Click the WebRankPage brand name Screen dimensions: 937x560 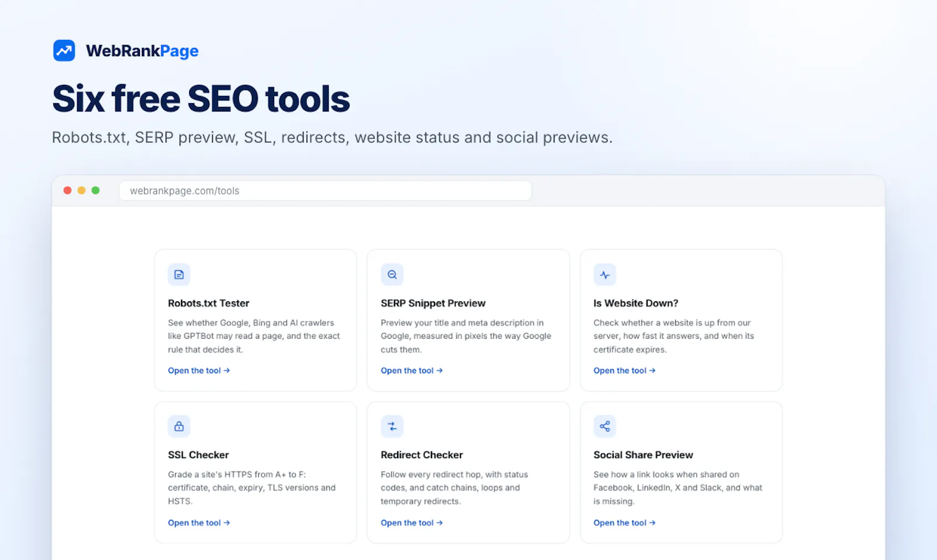[142, 51]
